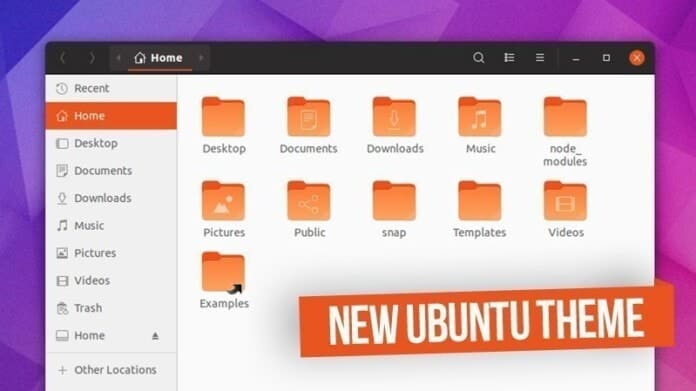
Task: Go back with the back arrow
Action: click(x=63, y=58)
